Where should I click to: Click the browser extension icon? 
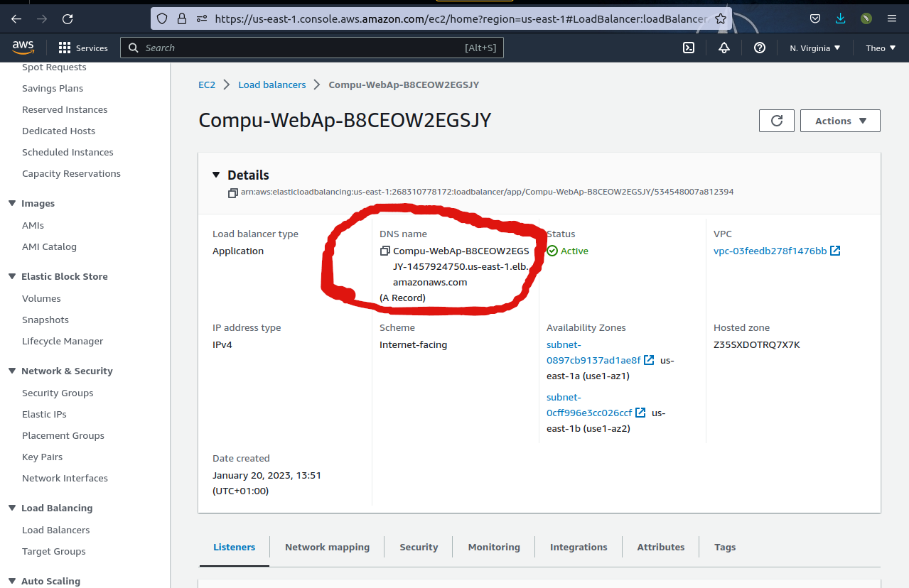tap(866, 18)
